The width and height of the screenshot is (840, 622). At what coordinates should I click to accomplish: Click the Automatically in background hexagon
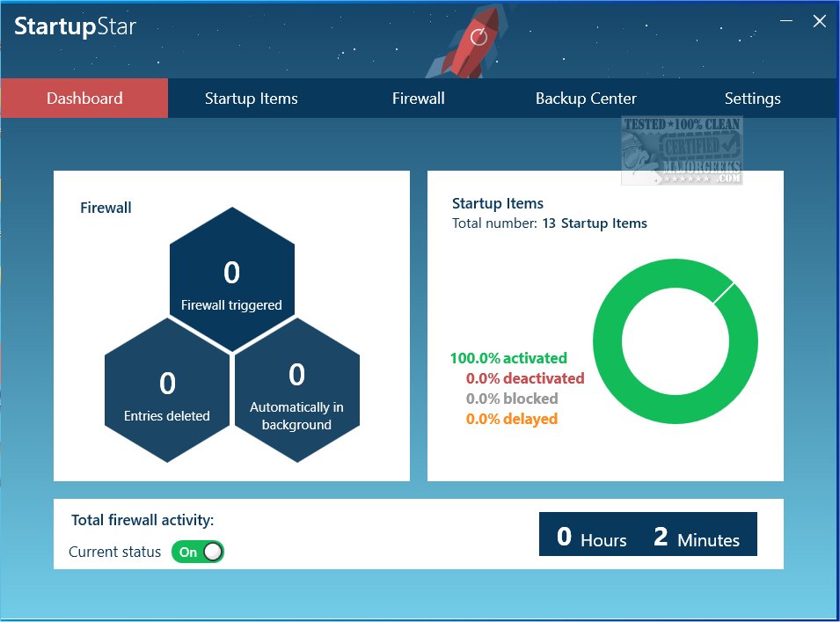[296, 390]
